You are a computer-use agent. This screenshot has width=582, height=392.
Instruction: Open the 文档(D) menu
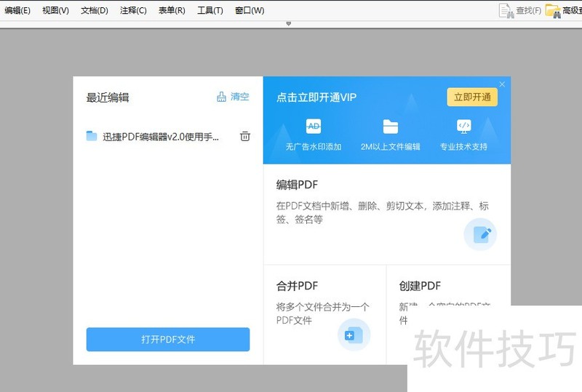click(x=95, y=10)
